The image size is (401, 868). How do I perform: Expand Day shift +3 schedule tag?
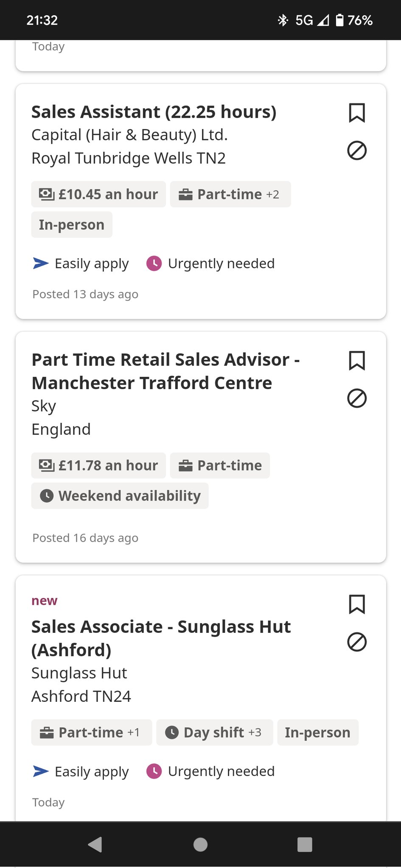(214, 732)
